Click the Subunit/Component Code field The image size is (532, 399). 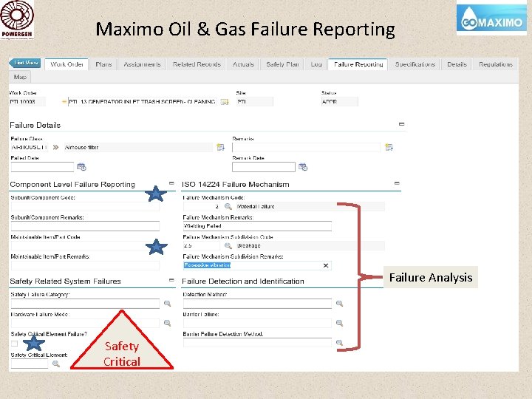tap(85, 206)
